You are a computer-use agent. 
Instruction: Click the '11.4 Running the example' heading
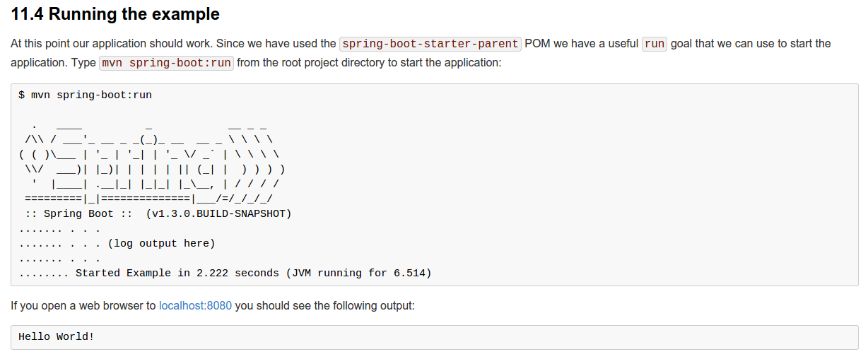click(x=115, y=14)
